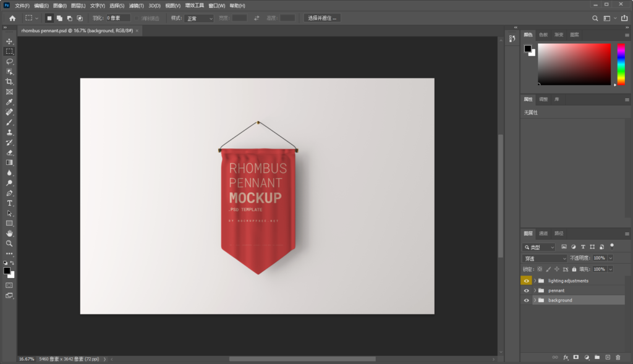Select the Move tool

pyautogui.click(x=9, y=41)
